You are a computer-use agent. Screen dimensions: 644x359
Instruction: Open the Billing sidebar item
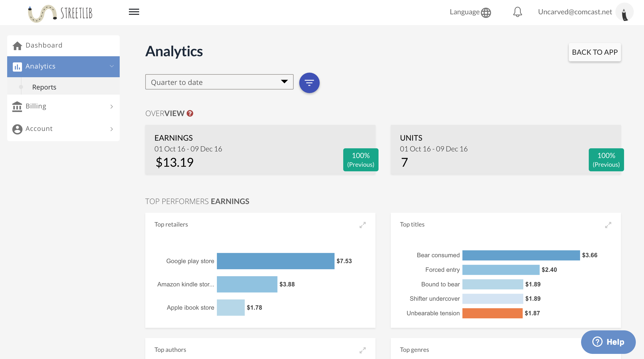pyautogui.click(x=63, y=106)
